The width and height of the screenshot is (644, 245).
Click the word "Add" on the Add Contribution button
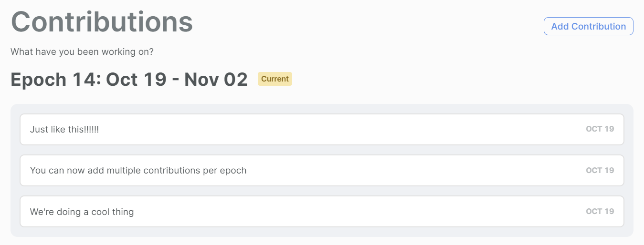point(560,26)
